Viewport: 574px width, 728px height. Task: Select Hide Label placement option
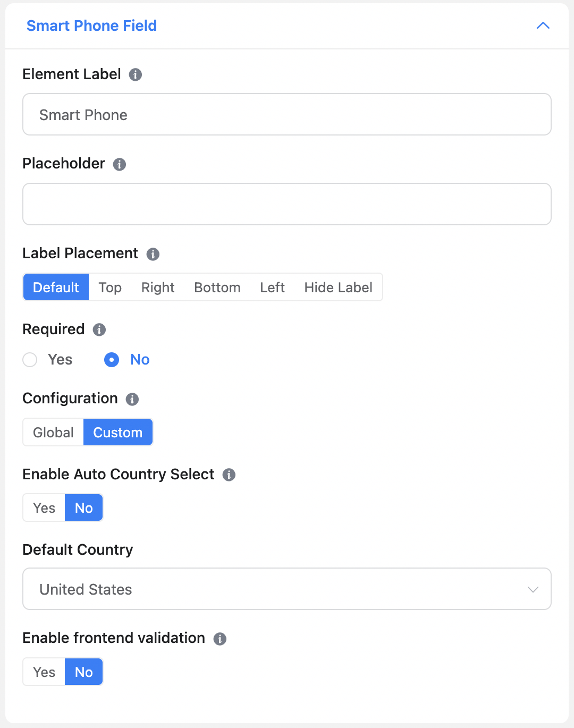coord(338,287)
